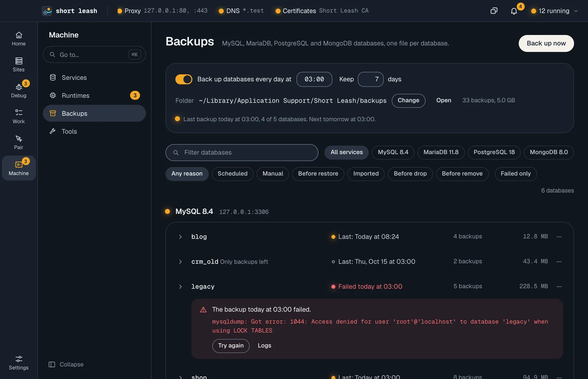
Task: View Logs for failed backup
Action: [x=264, y=346]
